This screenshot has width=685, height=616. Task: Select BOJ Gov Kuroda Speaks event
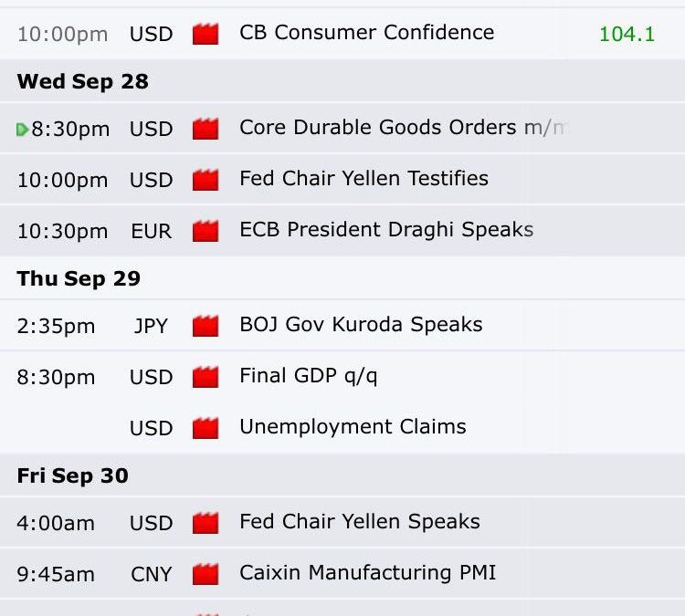coord(362,324)
